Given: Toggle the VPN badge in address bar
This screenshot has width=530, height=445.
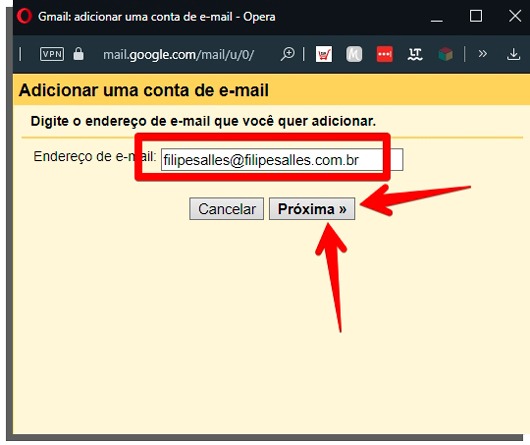Looking at the screenshot, I should [x=52, y=54].
